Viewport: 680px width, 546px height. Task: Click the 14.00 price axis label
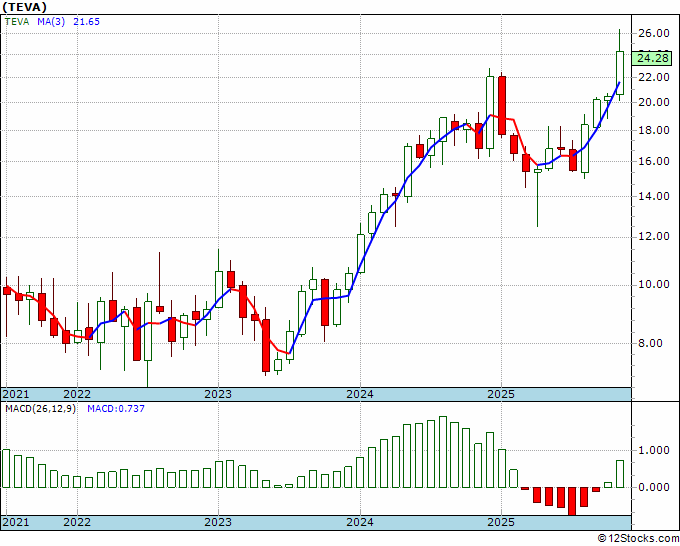coord(653,196)
